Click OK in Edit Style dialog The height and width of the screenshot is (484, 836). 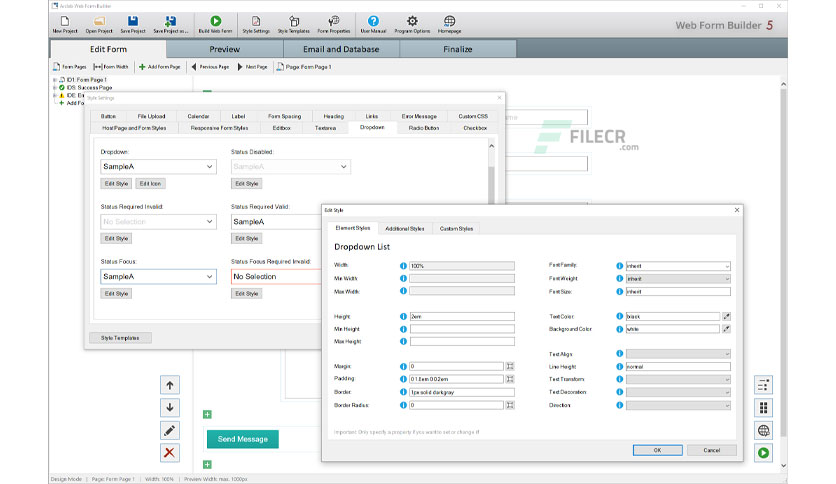657,450
